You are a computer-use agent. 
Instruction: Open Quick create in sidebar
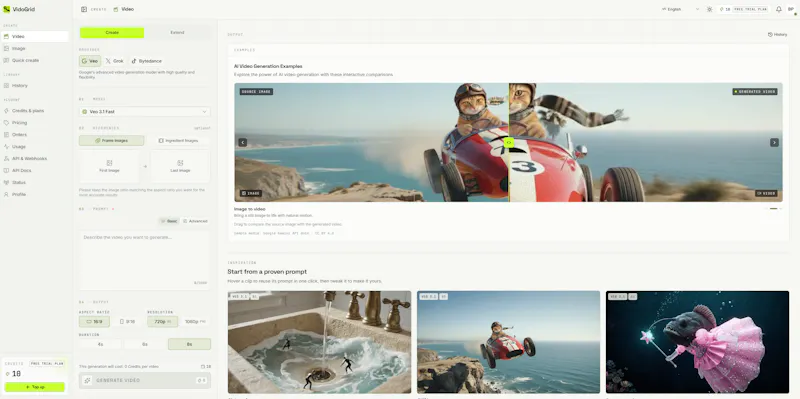point(34,60)
